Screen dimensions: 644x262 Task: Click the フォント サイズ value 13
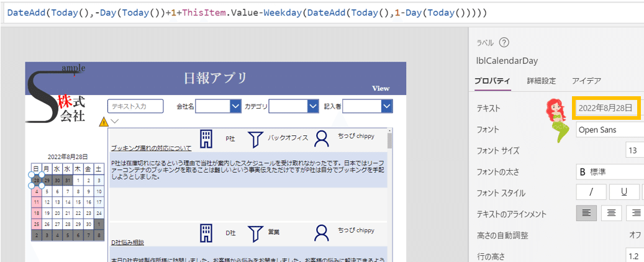coord(635,151)
